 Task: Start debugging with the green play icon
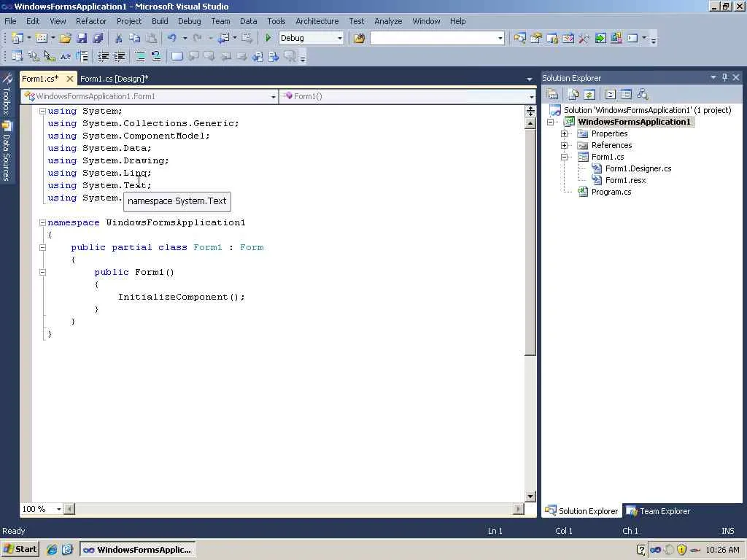point(268,38)
